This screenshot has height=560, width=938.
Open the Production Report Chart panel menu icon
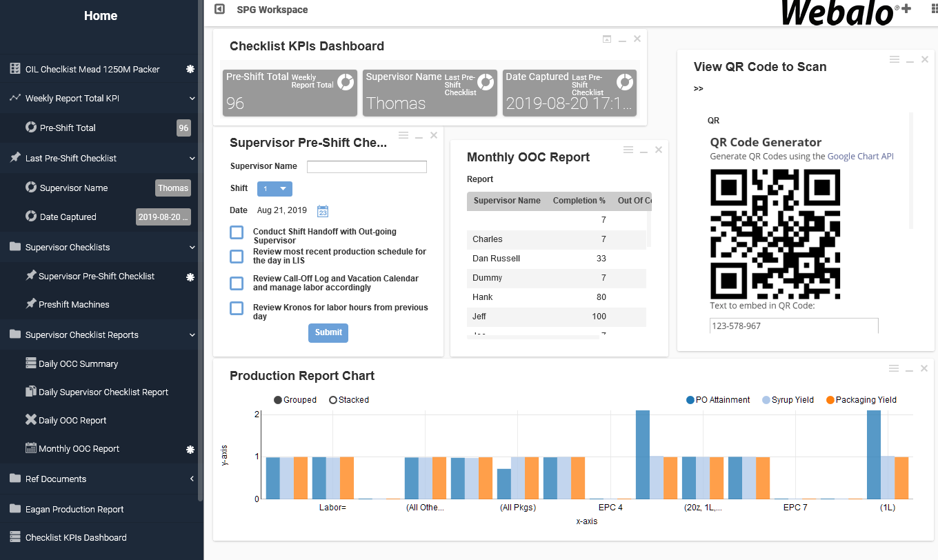point(894,368)
